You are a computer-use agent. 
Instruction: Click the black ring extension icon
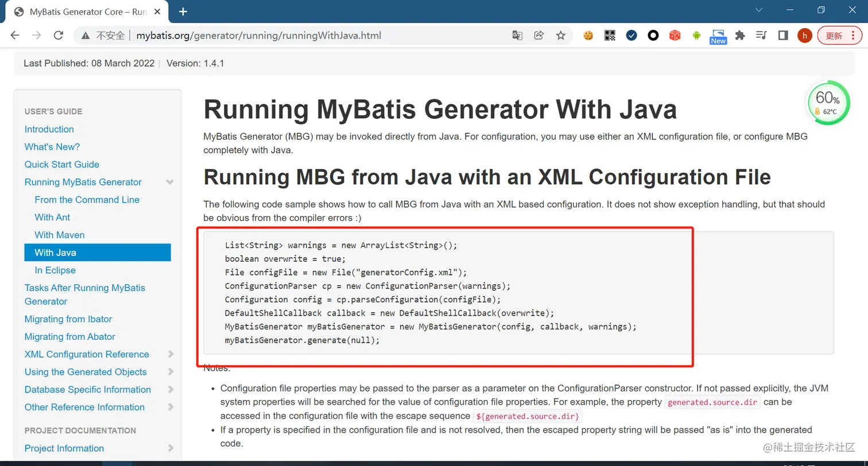(653, 36)
